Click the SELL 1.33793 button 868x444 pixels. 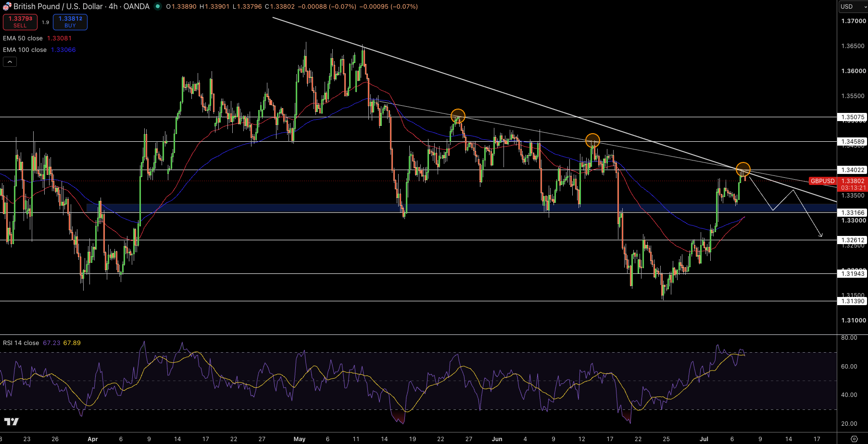click(x=20, y=22)
